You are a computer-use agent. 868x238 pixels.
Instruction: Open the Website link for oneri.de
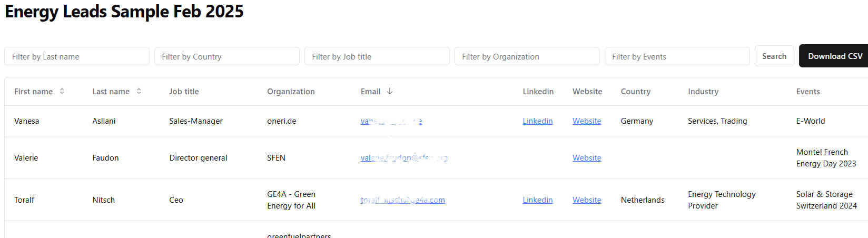[587, 121]
